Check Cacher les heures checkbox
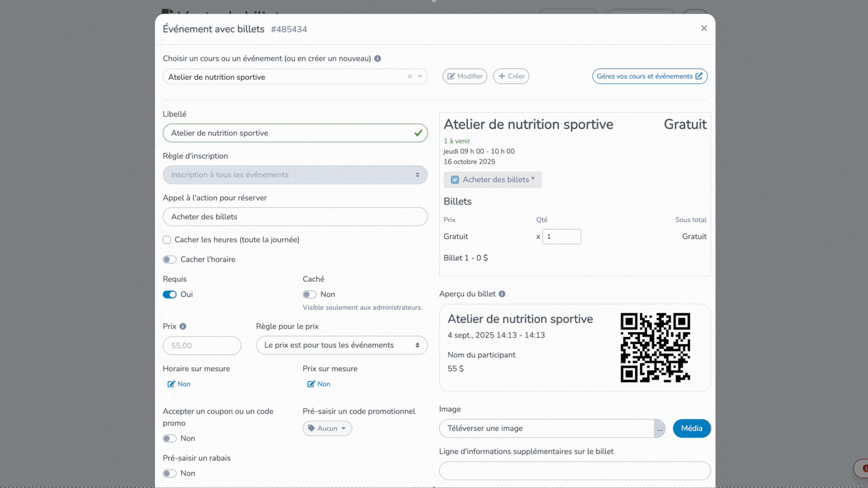 point(167,240)
